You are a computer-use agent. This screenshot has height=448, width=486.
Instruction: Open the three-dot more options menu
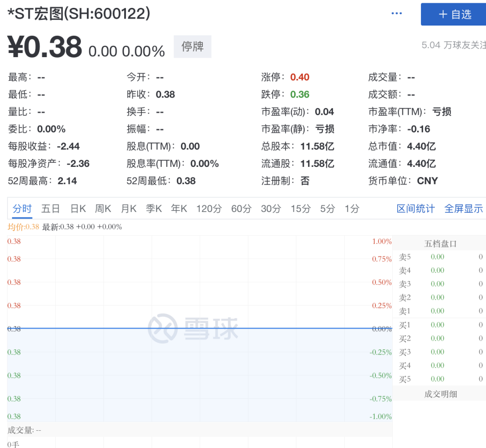(396, 13)
